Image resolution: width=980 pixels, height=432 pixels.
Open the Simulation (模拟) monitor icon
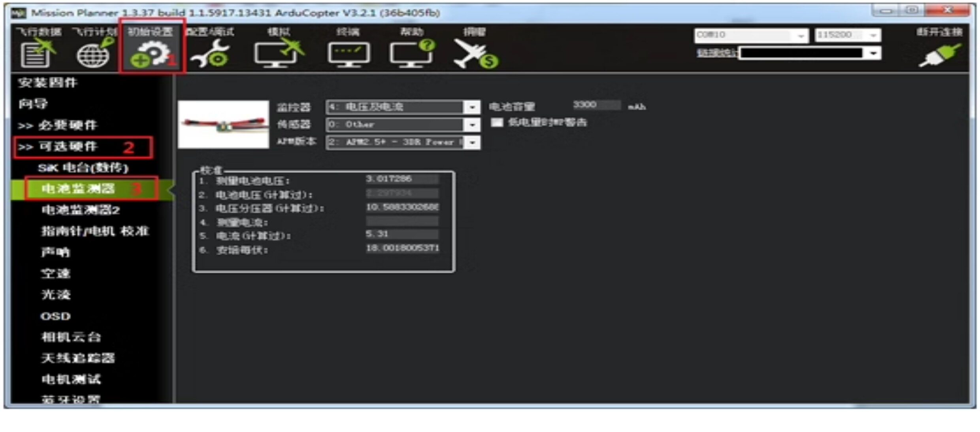pyautogui.click(x=279, y=53)
